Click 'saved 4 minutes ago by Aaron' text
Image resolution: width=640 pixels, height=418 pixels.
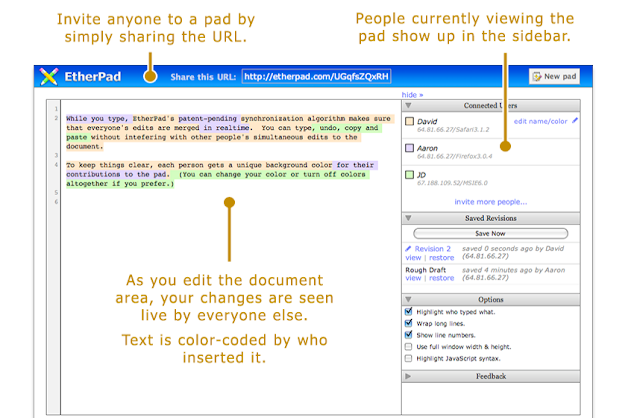[x=513, y=270]
